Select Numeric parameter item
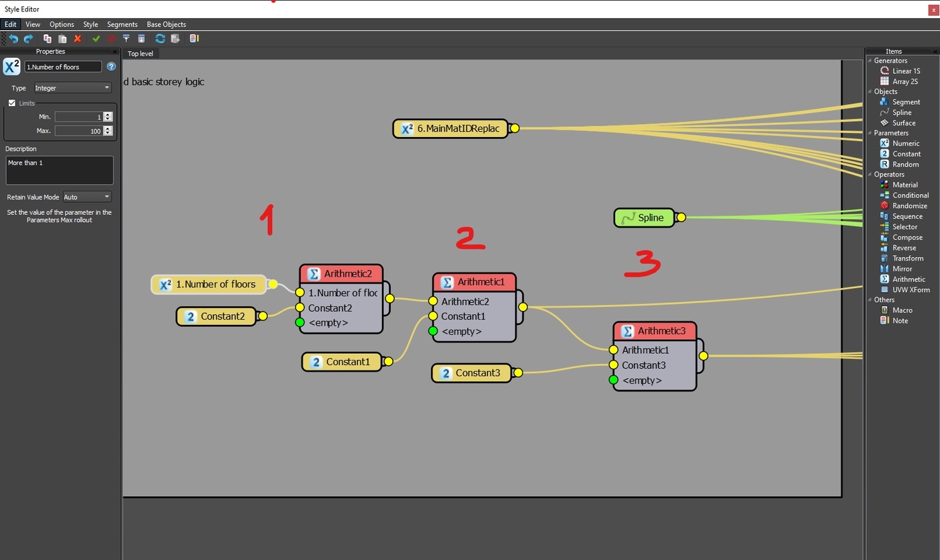 [x=900, y=143]
